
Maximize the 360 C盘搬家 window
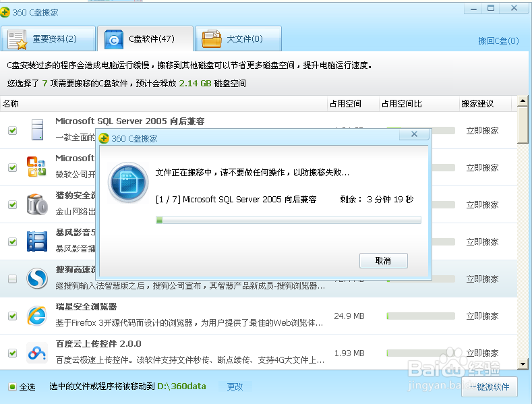point(491,9)
